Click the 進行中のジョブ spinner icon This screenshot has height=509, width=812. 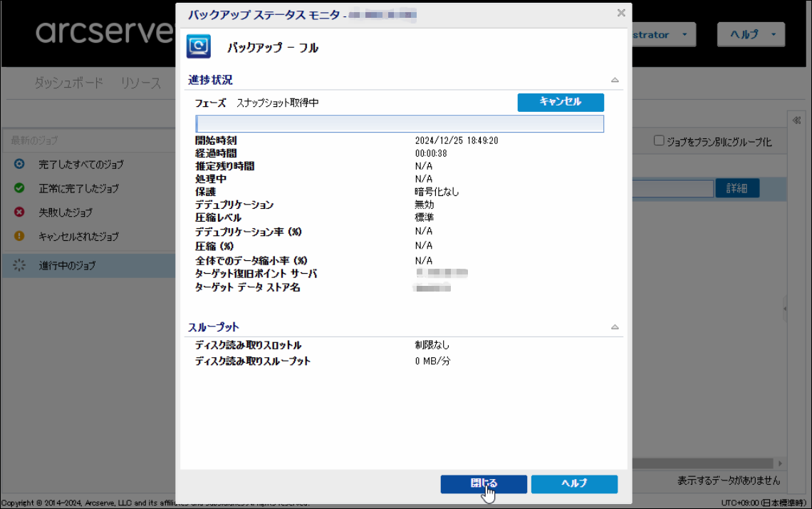[x=19, y=265]
